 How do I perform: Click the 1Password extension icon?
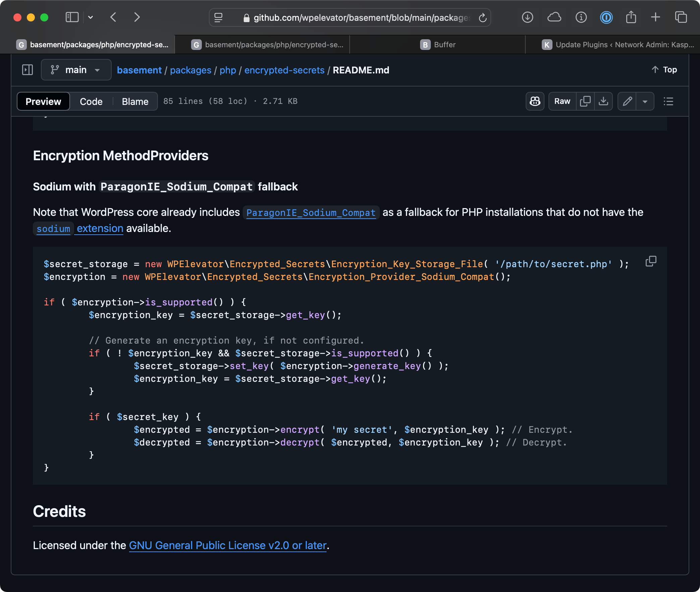point(606,17)
